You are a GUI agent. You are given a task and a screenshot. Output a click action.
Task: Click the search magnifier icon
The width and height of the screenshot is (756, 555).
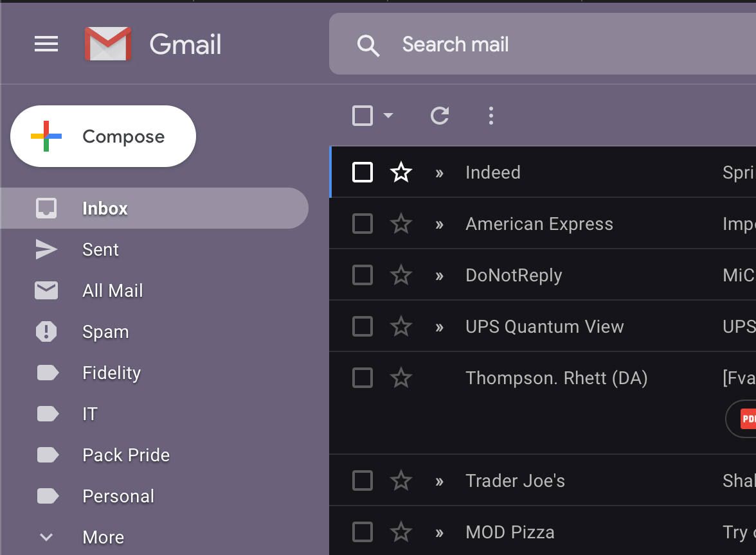click(x=368, y=45)
